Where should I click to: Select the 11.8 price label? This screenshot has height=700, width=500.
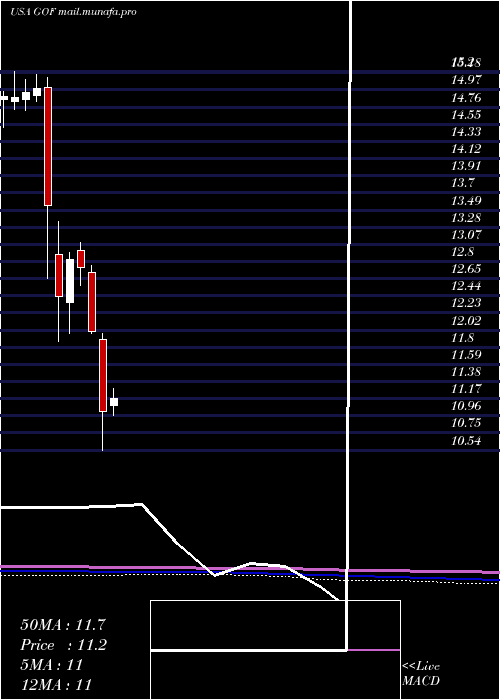point(463,338)
